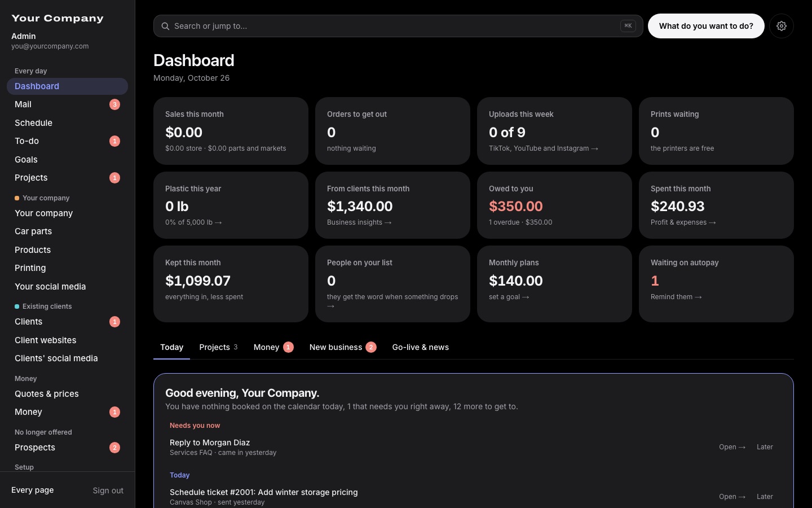The width and height of the screenshot is (812, 508).
Task: Click 0% of 5,000 lb link
Action: [193, 222]
